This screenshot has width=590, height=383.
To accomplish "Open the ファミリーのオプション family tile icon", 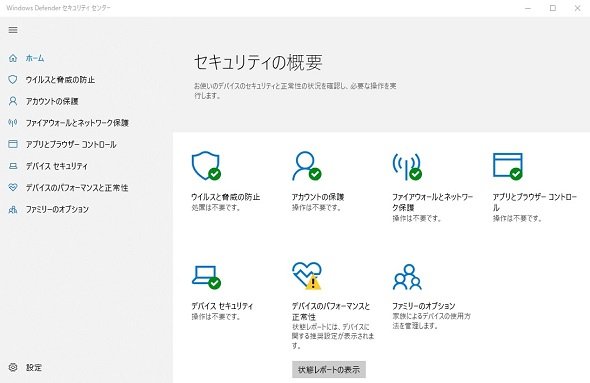I will click(x=407, y=277).
